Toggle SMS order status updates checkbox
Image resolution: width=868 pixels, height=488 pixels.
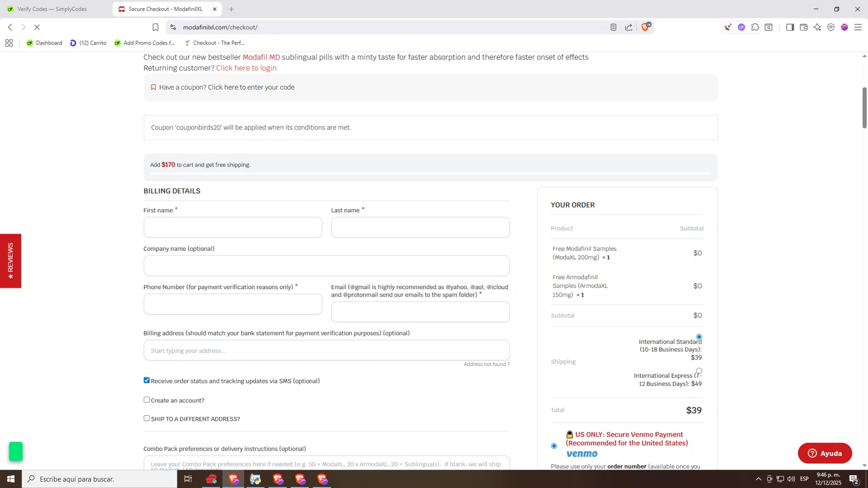pyautogui.click(x=146, y=380)
